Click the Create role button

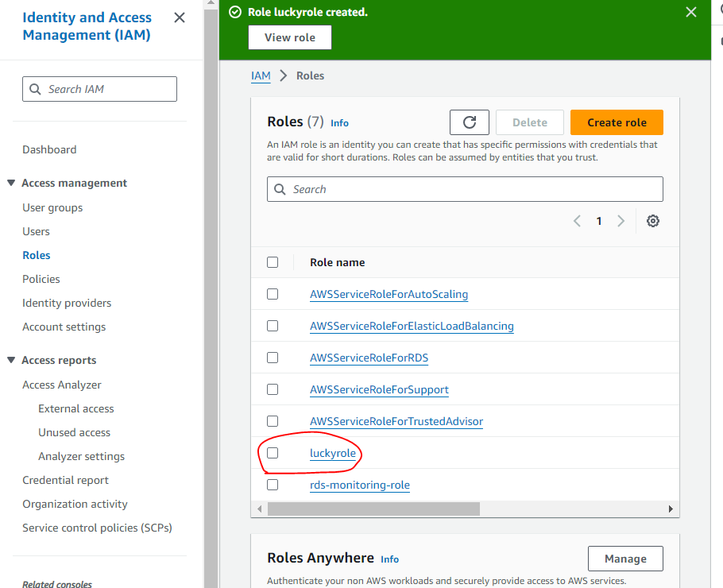coord(617,122)
